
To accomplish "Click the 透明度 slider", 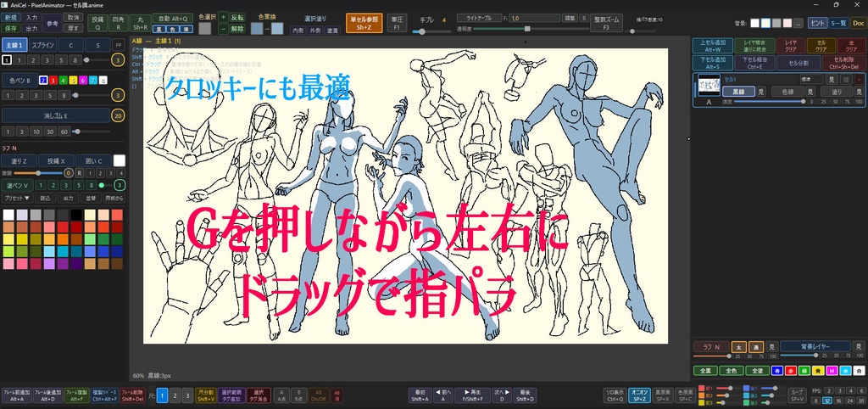I will coord(532,28).
